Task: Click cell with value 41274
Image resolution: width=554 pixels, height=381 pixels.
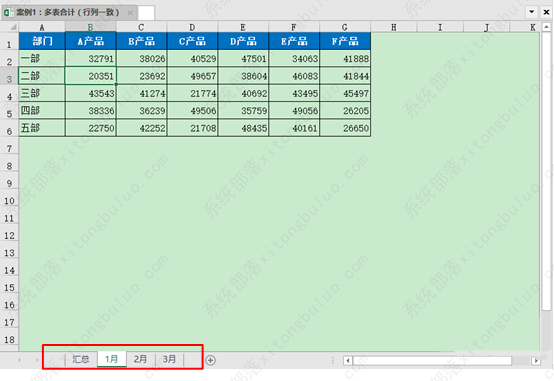Action: [142, 93]
